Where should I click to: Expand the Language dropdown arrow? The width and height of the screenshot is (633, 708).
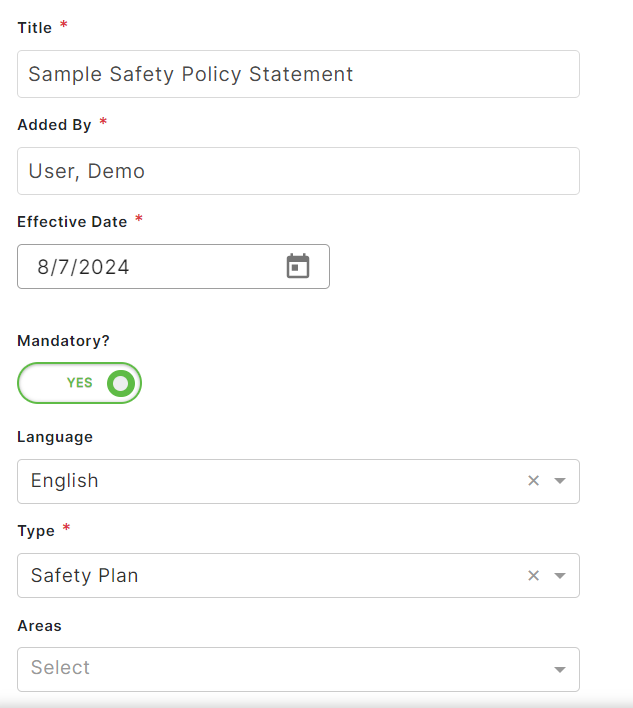click(560, 481)
